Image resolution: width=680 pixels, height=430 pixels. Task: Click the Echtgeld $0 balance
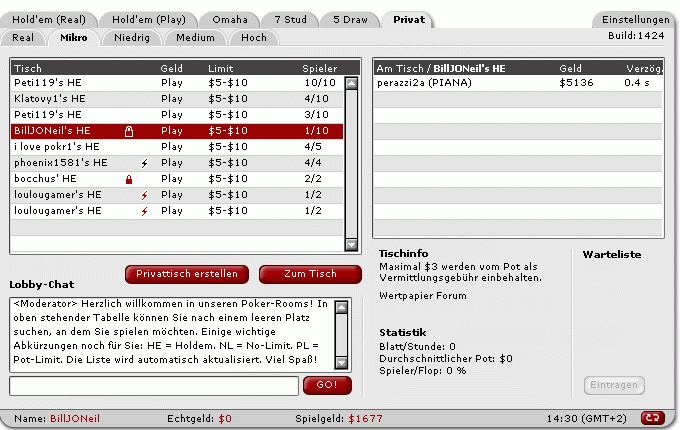199,419
